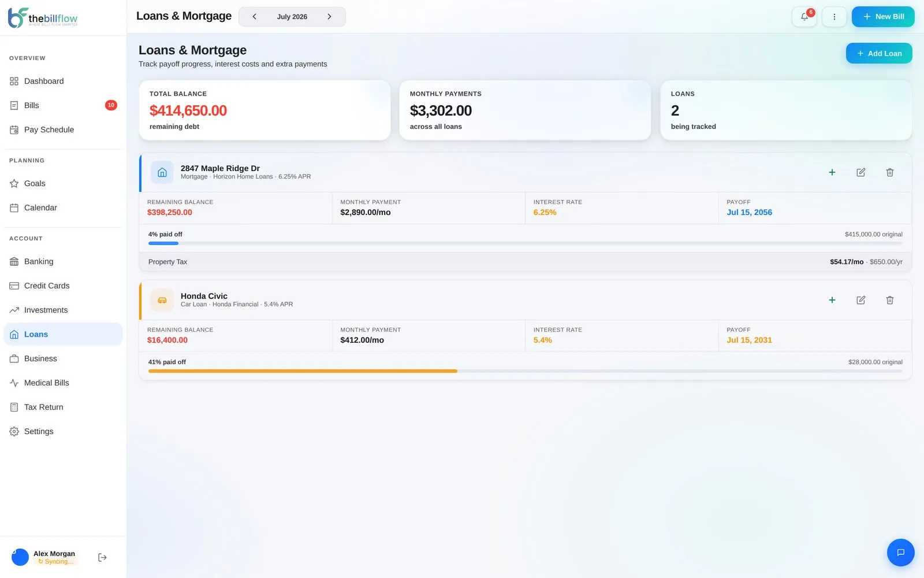
Task: Edit the Honda Civic loan
Action: (861, 300)
